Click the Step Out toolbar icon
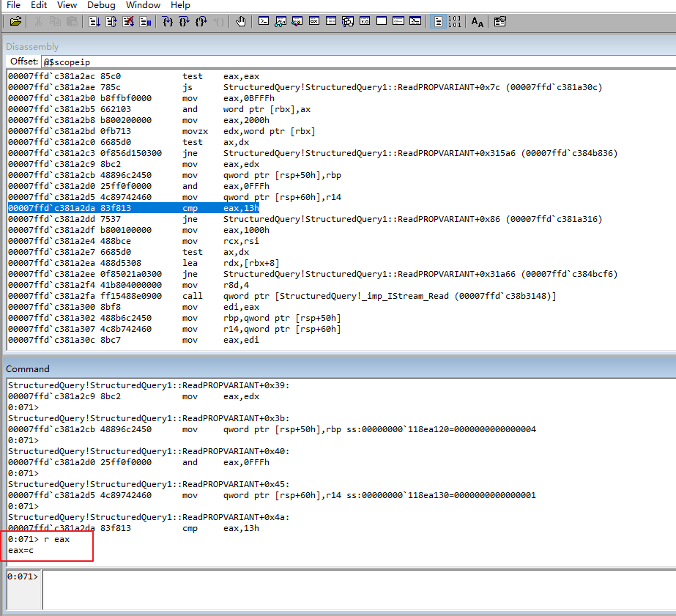The image size is (676, 616). (201, 21)
